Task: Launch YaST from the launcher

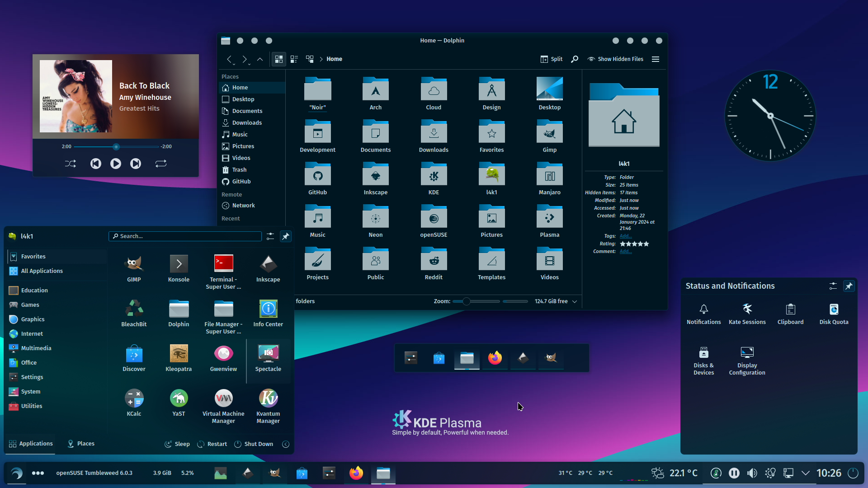Action: coord(179,403)
